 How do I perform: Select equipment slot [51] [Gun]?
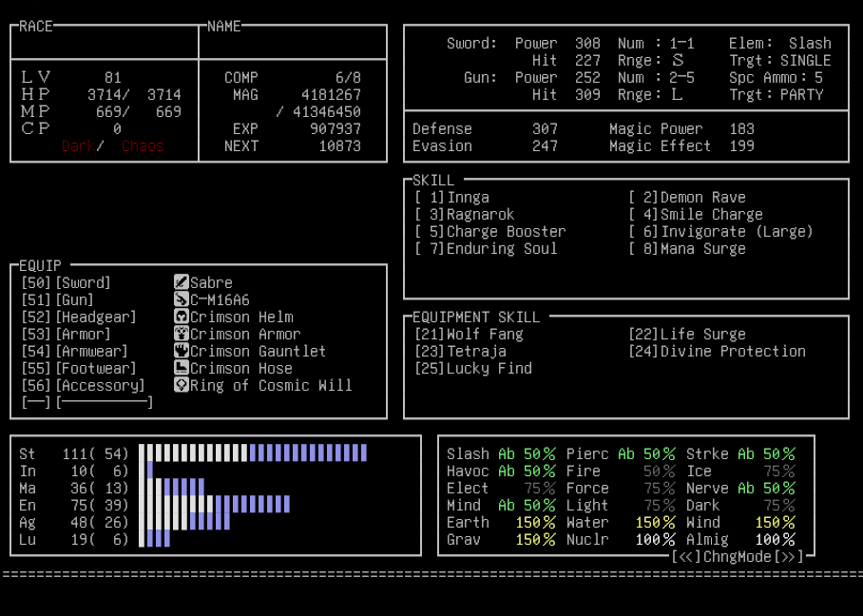tap(57, 300)
